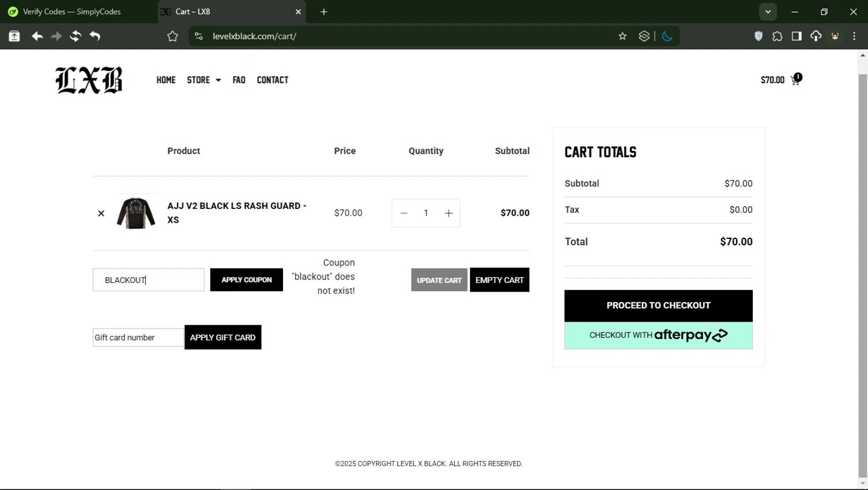
Task: Expand the Store dropdown arrow
Action: [218, 80]
